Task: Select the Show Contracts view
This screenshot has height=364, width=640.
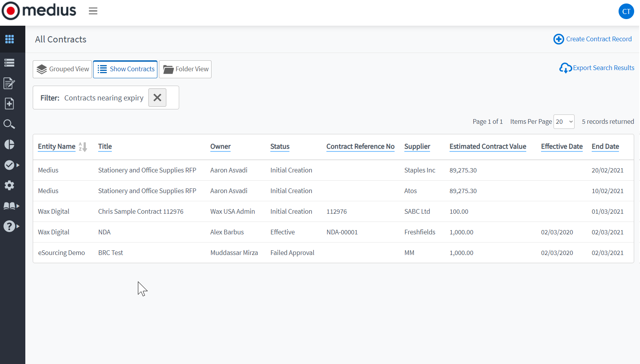Action: click(125, 69)
